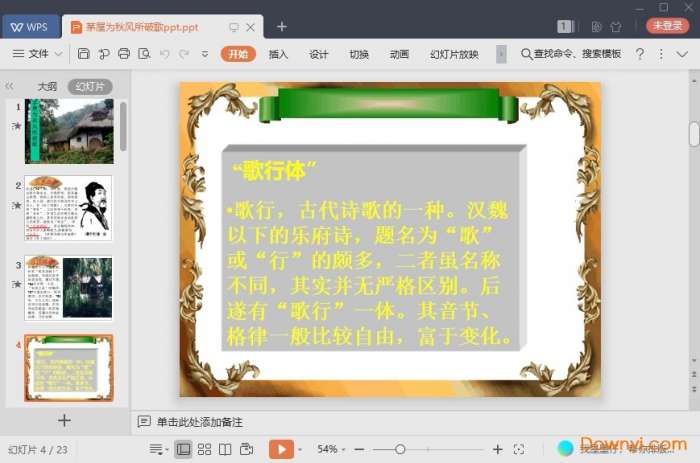The height and width of the screenshot is (463, 700).
Task: Click the main editor vertical scrollbar
Action: (694, 134)
